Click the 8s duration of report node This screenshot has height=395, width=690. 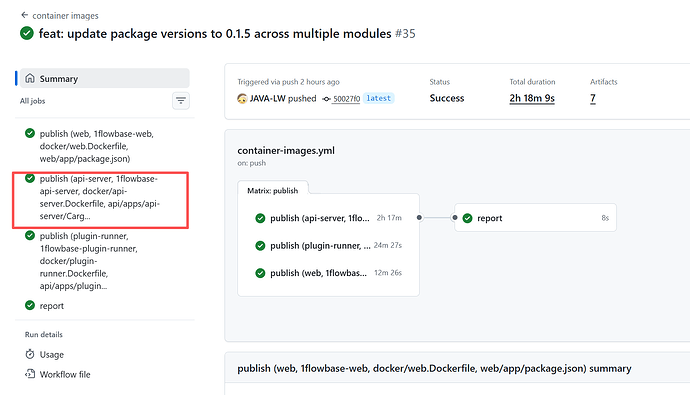pos(605,218)
